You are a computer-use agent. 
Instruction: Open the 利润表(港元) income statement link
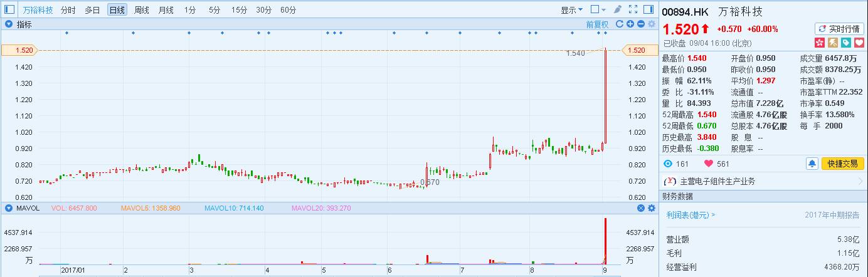[691, 215]
